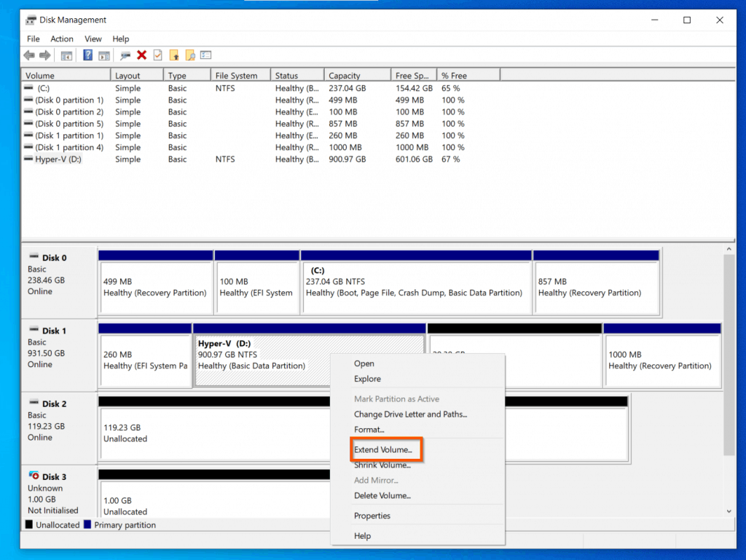The image size is (746, 560).
Task: Open Properties from the context menu
Action: 417,516
